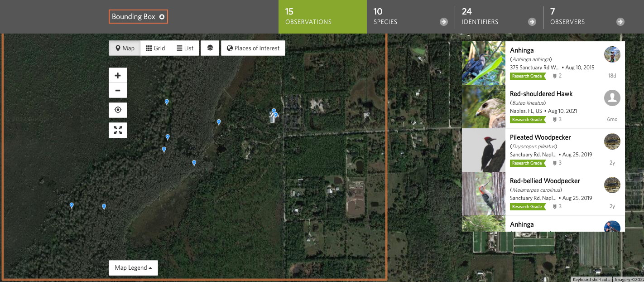Remove the Bounding Box filter
Image resolution: width=644 pixels, height=282 pixels.
pyautogui.click(x=162, y=17)
